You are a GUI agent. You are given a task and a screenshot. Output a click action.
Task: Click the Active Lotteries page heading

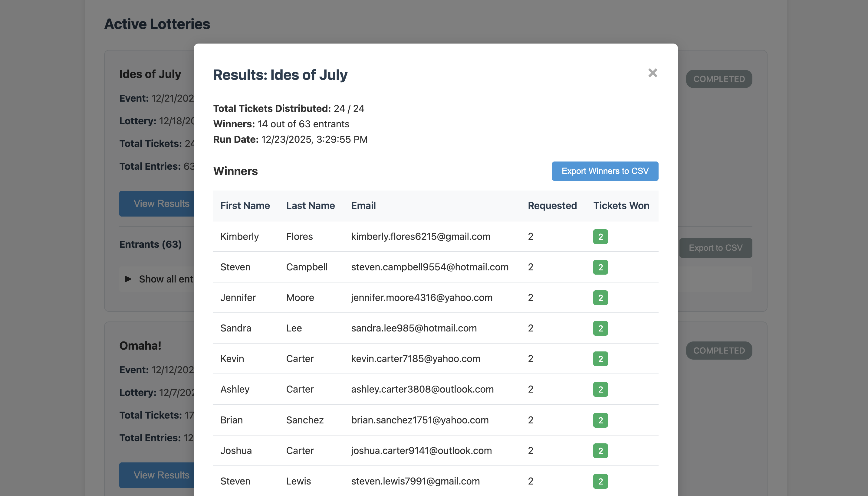pos(157,24)
